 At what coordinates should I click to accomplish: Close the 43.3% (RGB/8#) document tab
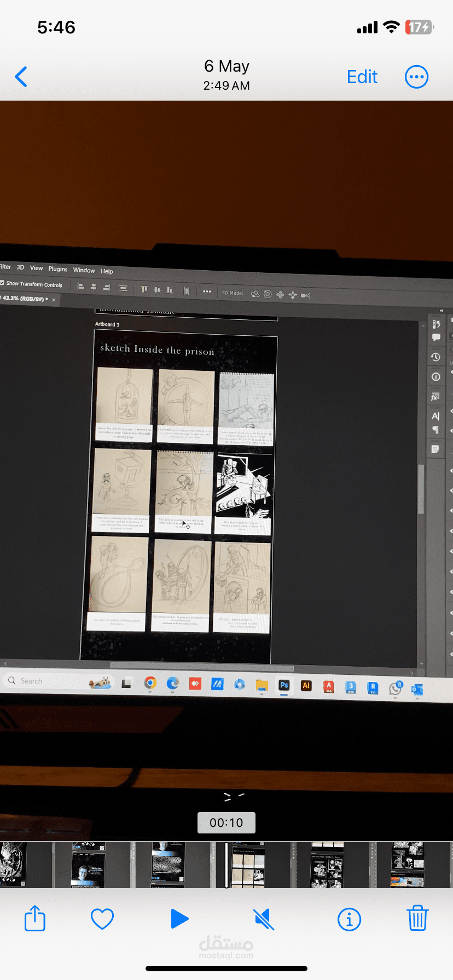tap(54, 300)
